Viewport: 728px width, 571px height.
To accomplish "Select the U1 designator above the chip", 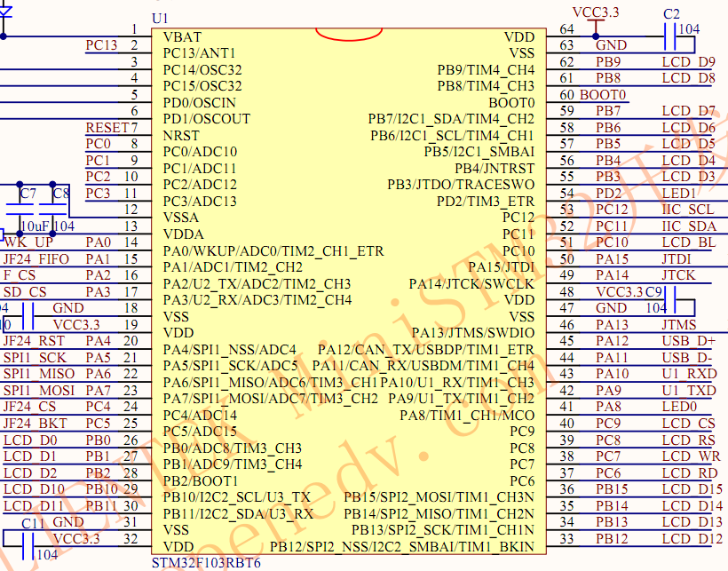I will 160,19.
